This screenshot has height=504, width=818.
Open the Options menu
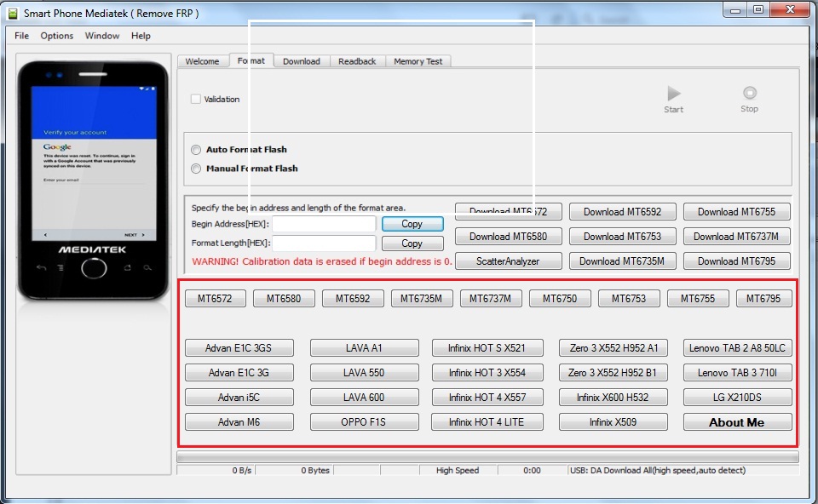click(57, 36)
